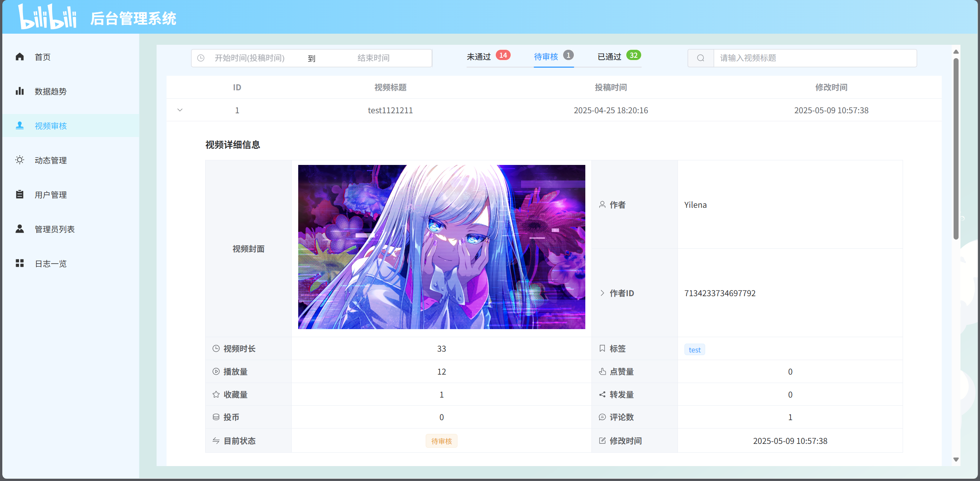Click the bar chart icon for 数据趋势
This screenshot has width=980, height=481.
(x=20, y=91)
